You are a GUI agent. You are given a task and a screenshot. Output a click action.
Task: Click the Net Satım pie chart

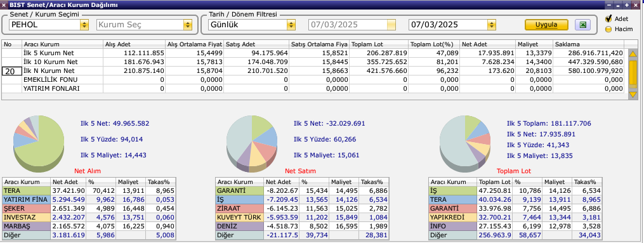pyautogui.click(x=252, y=143)
